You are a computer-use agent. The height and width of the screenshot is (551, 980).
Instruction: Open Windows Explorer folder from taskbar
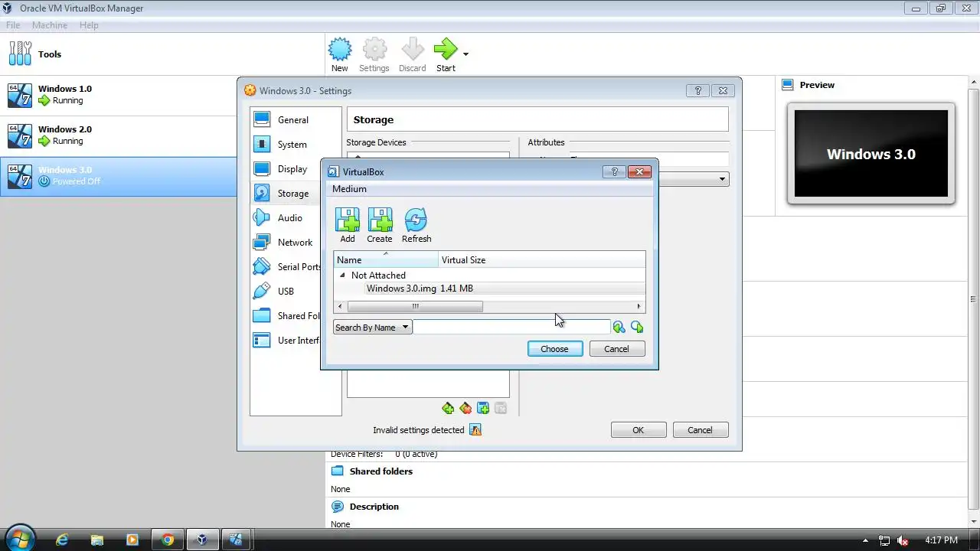97,540
